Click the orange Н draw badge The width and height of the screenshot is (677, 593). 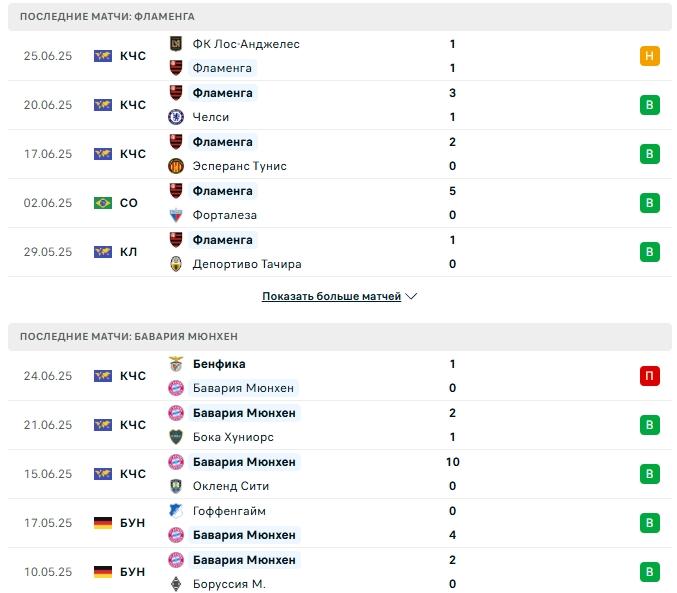point(650,56)
